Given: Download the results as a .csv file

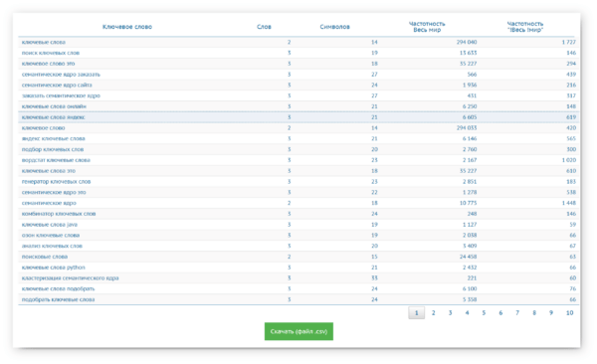Looking at the screenshot, I should [298, 331].
